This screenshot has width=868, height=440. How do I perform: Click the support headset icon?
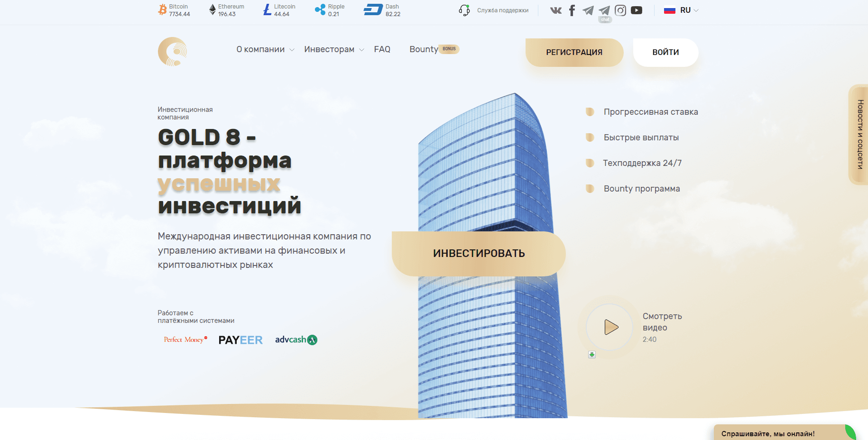[x=464, y=10]
